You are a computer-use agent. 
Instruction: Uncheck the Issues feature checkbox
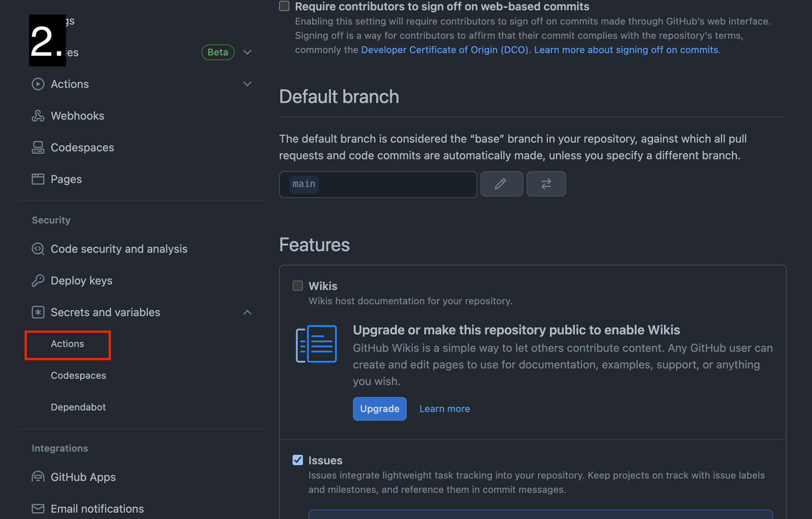(x=298, y=460)
